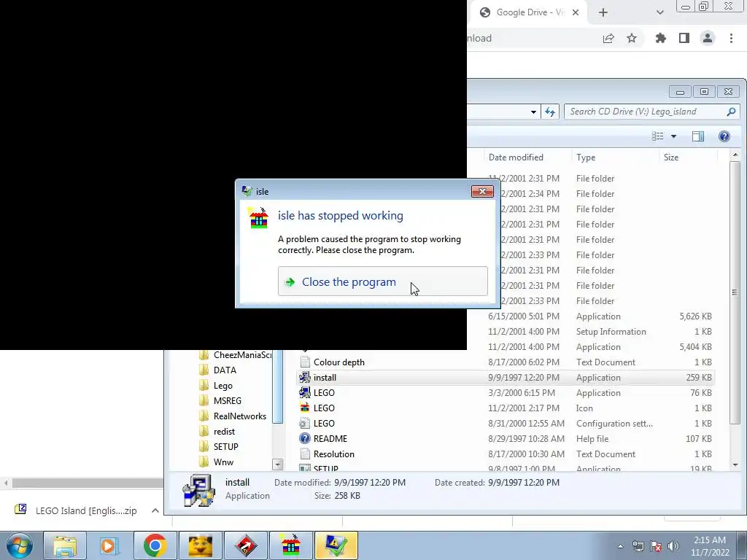Click the Chrome share page icon
This screenshot has height=560, width=747.
click(x=608, y=38)
